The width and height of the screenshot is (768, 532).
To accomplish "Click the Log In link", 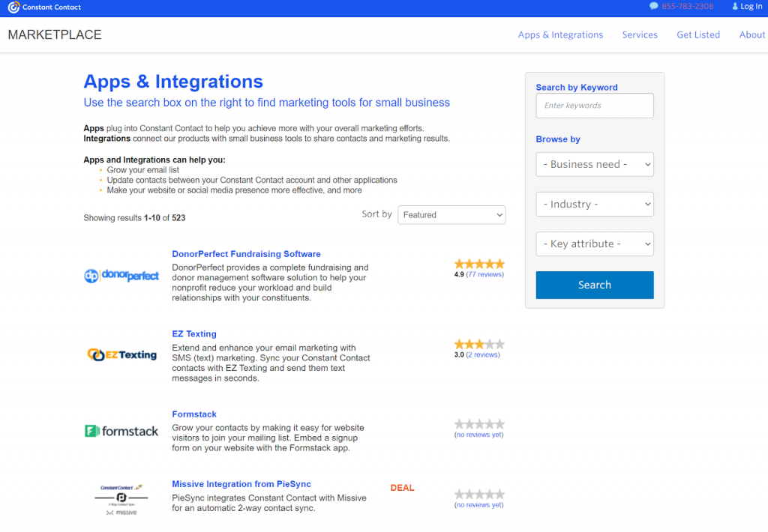I will (x=751, y=6).
